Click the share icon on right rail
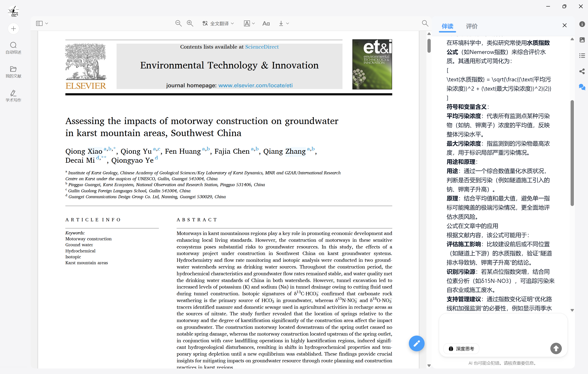 tap(582, 71)
